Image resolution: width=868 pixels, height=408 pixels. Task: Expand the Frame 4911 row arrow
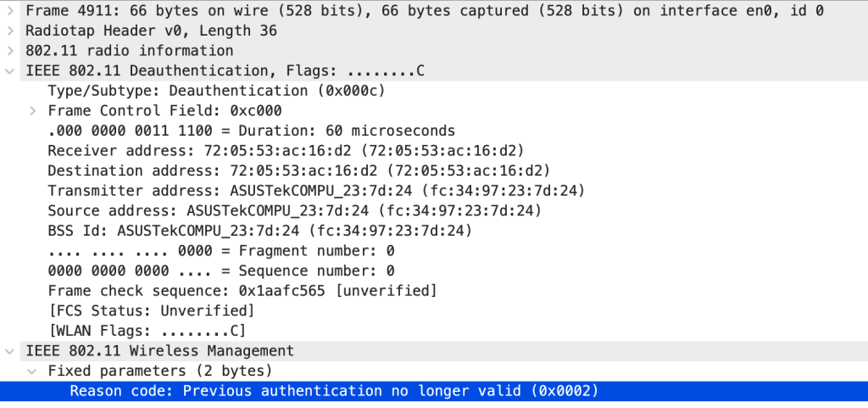click(x=9, y=10)
